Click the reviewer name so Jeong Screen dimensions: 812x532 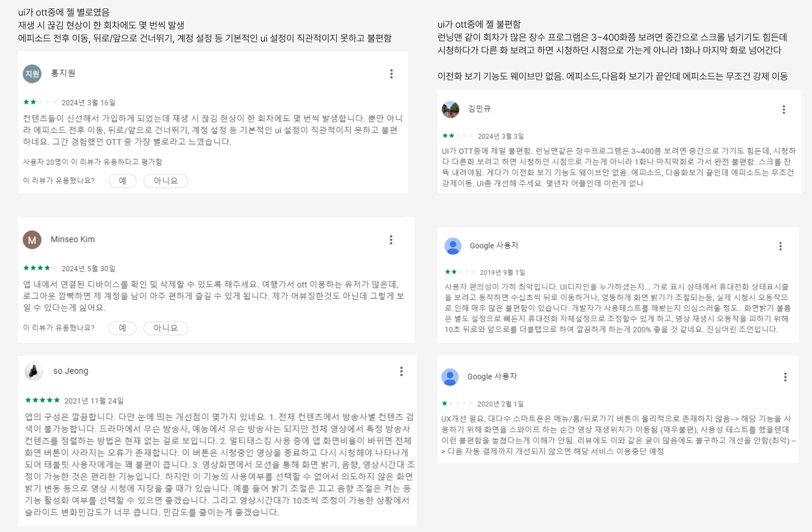point(71,371)
